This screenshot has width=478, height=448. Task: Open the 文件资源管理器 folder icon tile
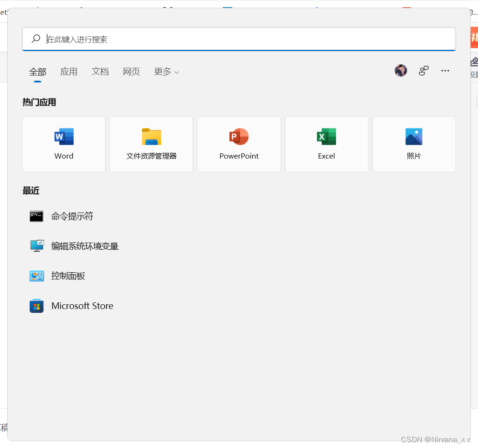click(x=151, y=144)
